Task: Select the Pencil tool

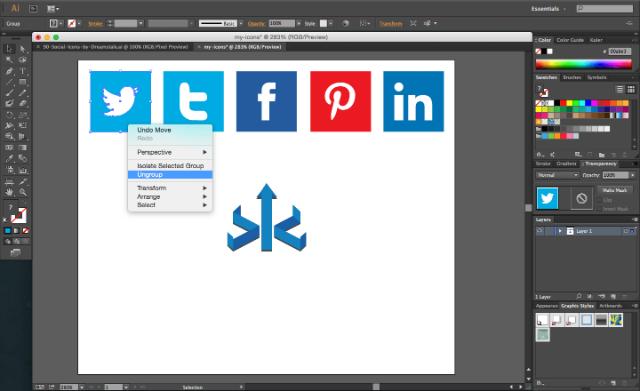Action: coord(23,93)
